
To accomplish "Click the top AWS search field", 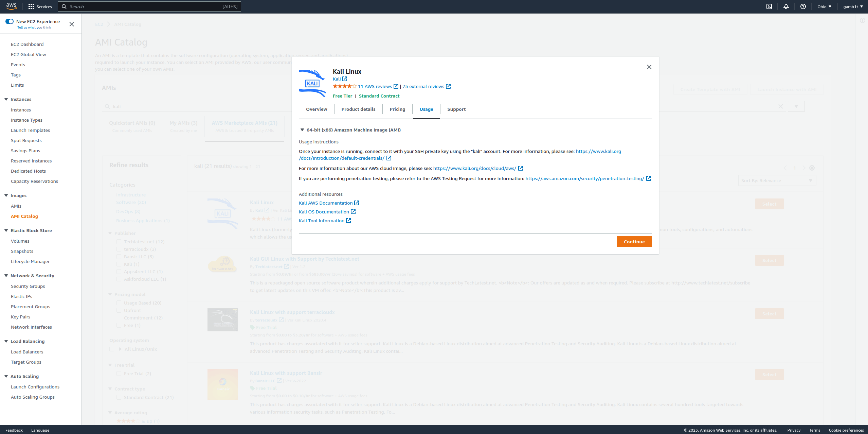I will click(149, 6).
